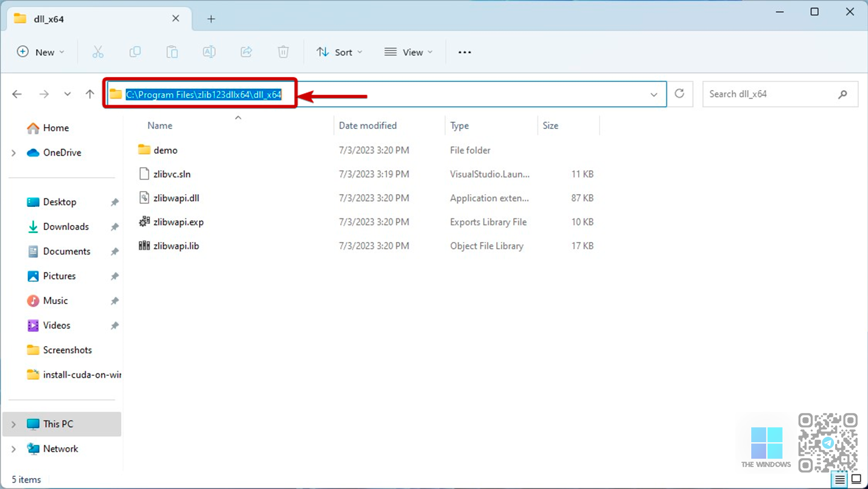Open the See more ellipsis menu
This screenshot has width=868, height=489.
464,52
